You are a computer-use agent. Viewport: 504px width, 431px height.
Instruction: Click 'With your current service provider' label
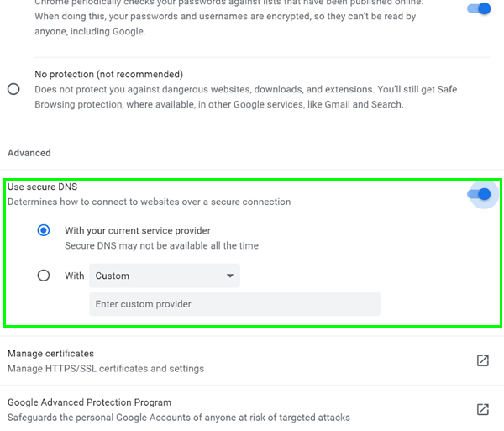click(138, 230)
